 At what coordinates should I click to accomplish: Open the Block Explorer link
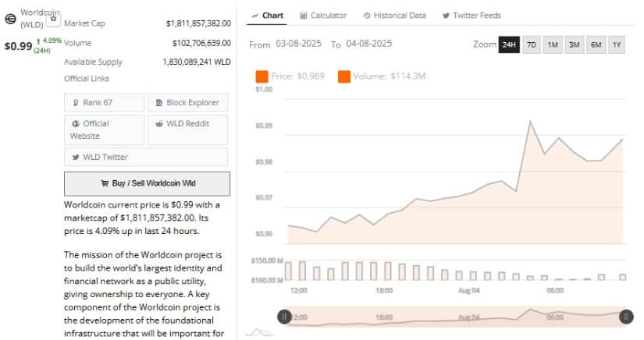(187, 102)
